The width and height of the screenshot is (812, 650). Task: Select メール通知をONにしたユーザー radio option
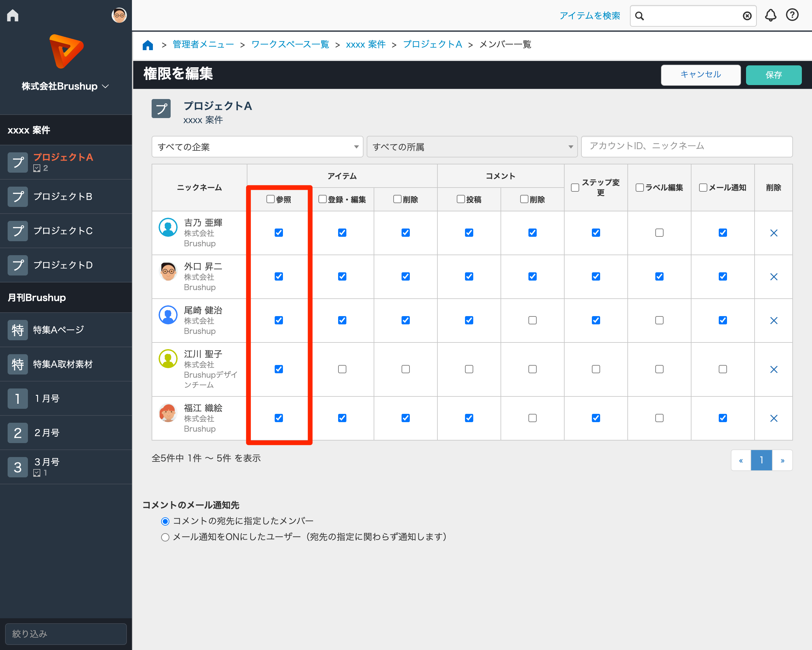click(165, 537)
